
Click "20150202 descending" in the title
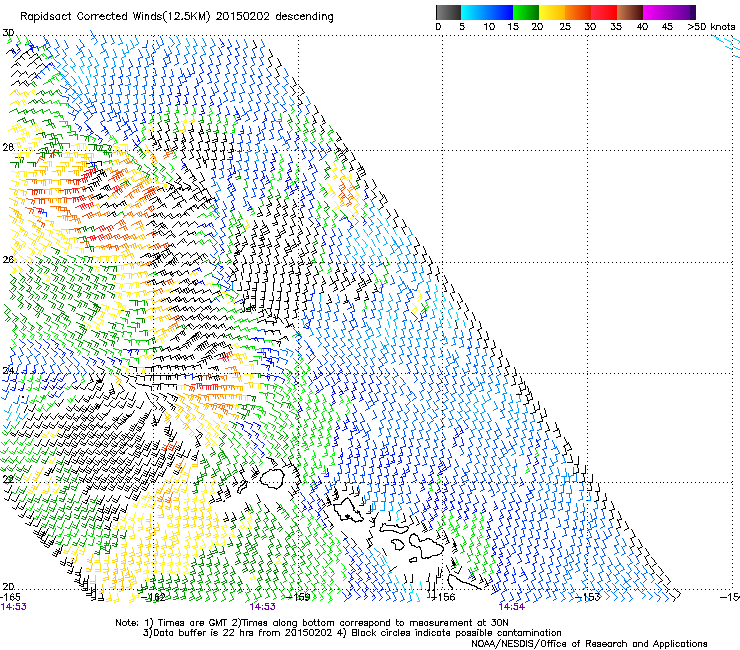pos(274,16)
